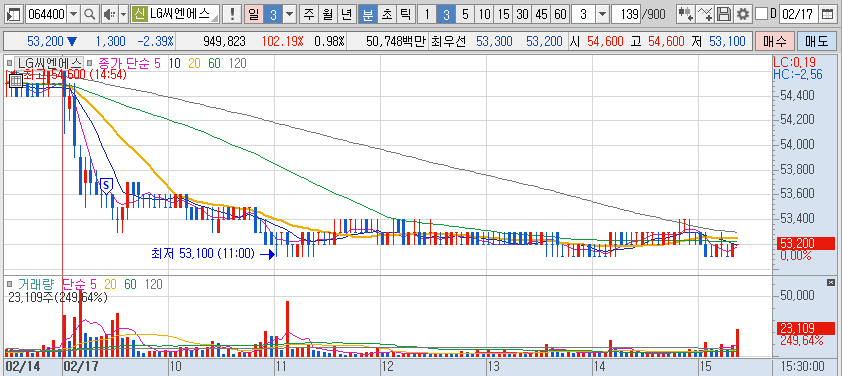Select the 초 second chart button
The image size is (842, 376).
point(387,14)
